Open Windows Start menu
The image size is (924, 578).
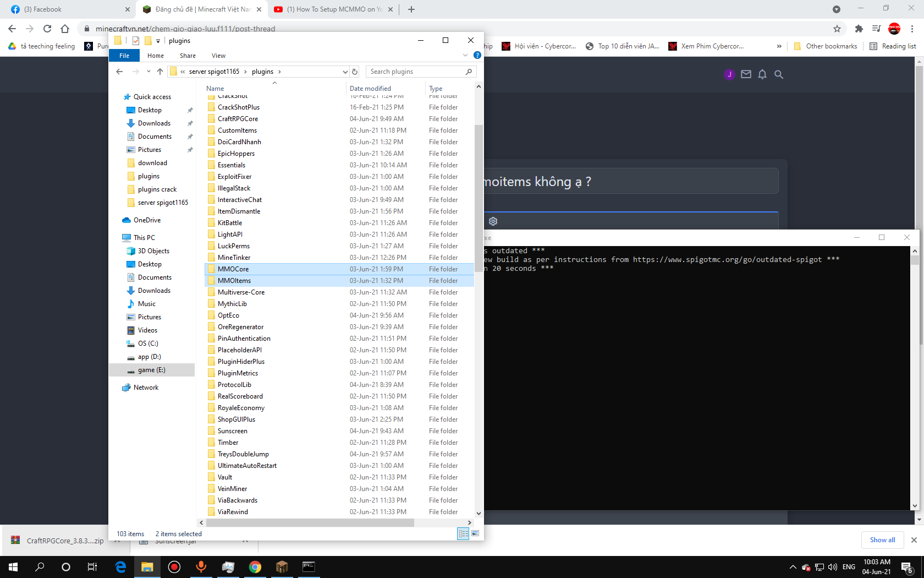tap(13, 567)
